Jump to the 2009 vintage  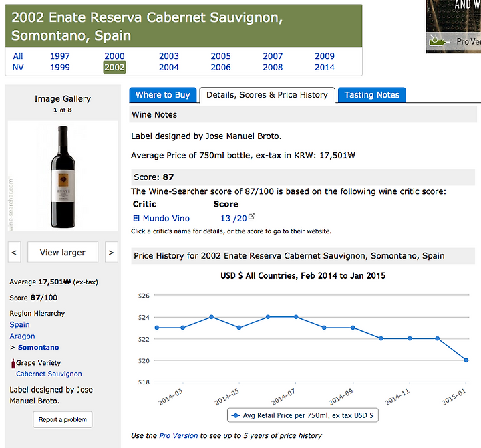325,56
